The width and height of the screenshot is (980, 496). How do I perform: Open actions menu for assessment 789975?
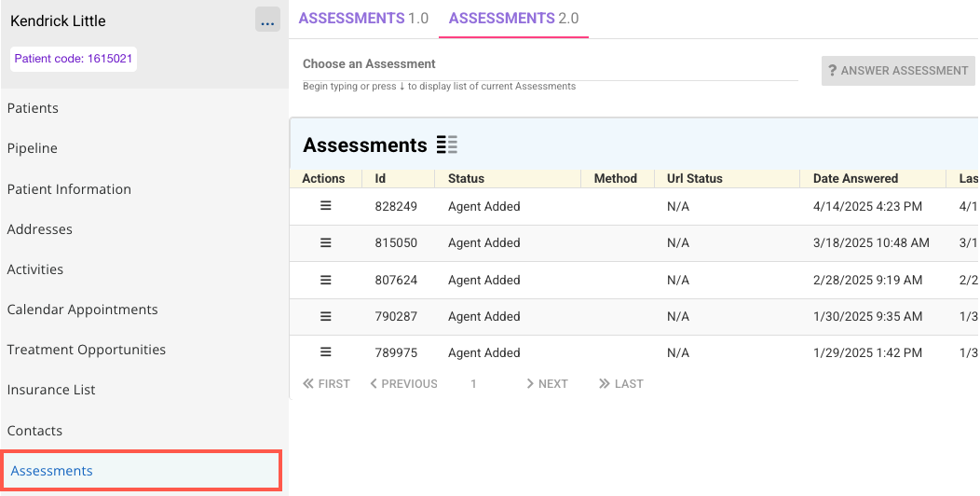326,352
